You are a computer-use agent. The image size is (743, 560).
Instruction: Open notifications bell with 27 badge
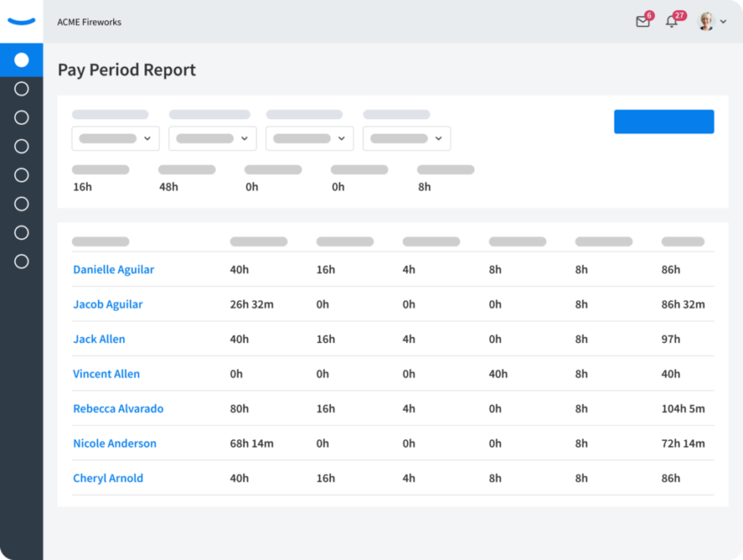[672, 21]
